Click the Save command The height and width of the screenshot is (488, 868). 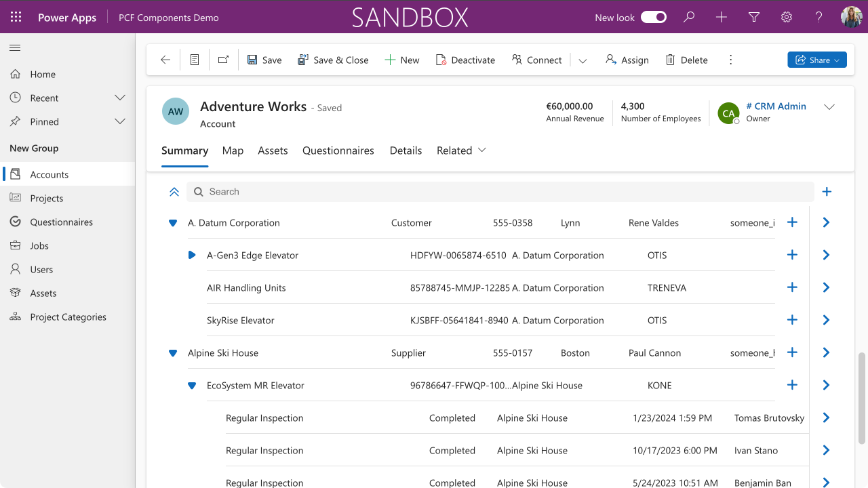point(264,60)
